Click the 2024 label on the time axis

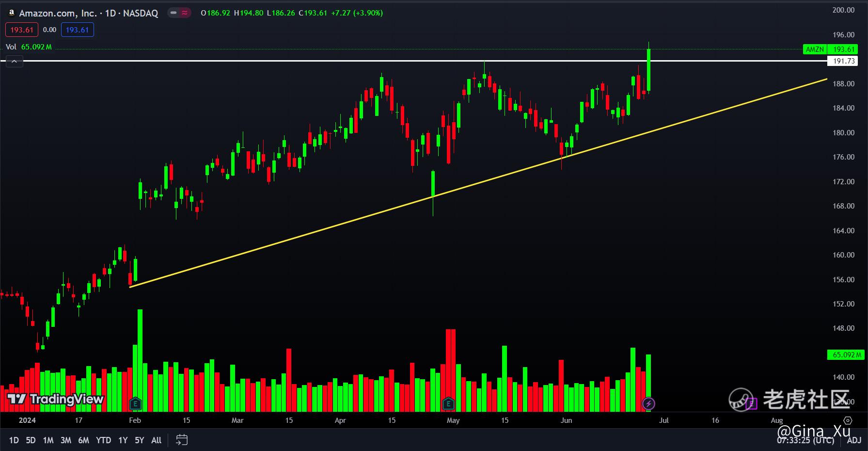(27, 420)
